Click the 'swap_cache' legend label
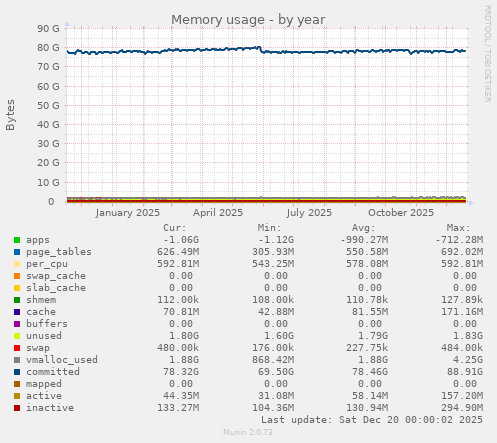The height and width of the screenshot is (443, 497). click(x=56, y=276)
